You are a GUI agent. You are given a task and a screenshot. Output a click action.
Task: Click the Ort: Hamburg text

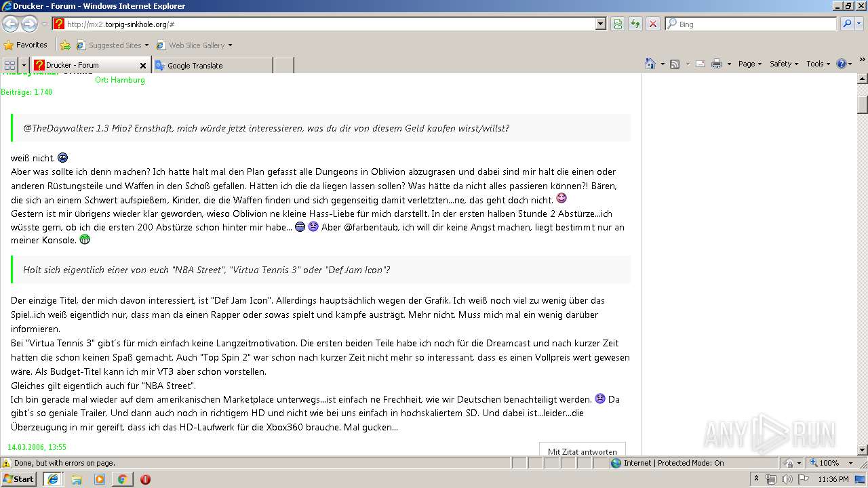pos(120,80)
